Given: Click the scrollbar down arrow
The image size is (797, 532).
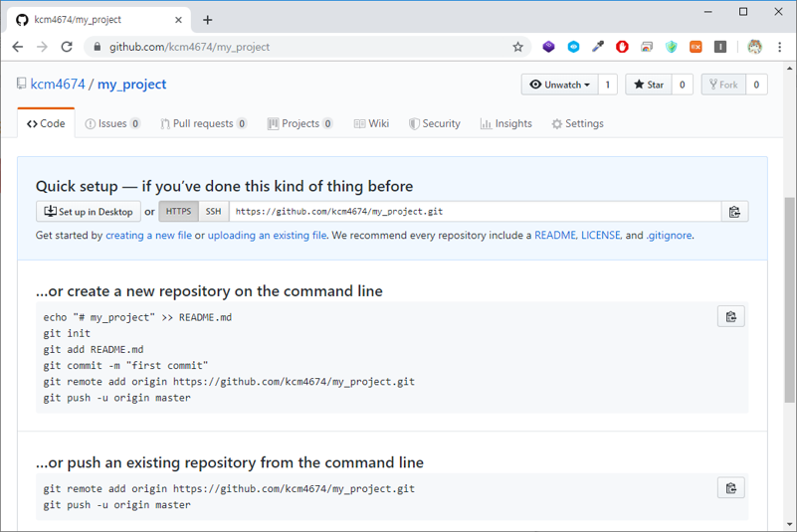Looking at the screenshot, I should pos(789,524).
